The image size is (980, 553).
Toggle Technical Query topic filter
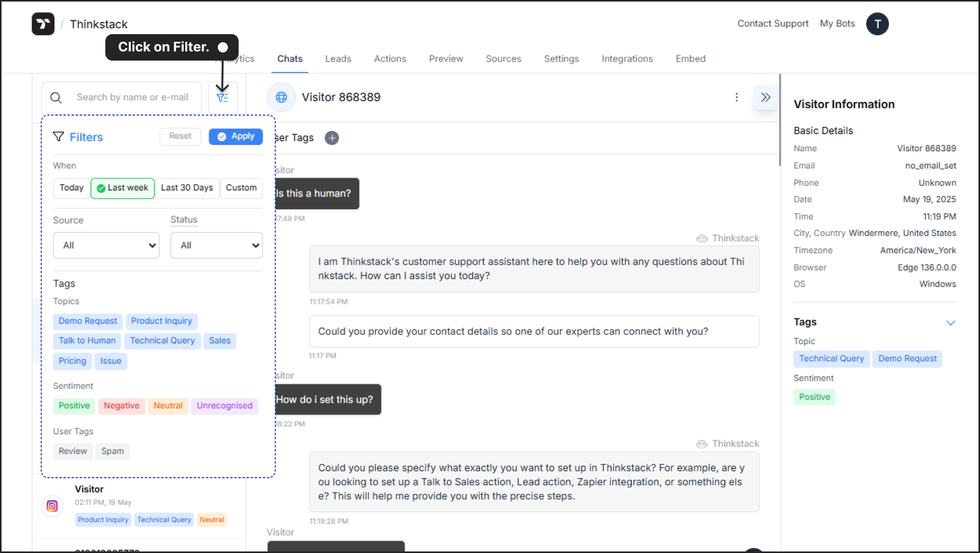click(x=162, y=341)
